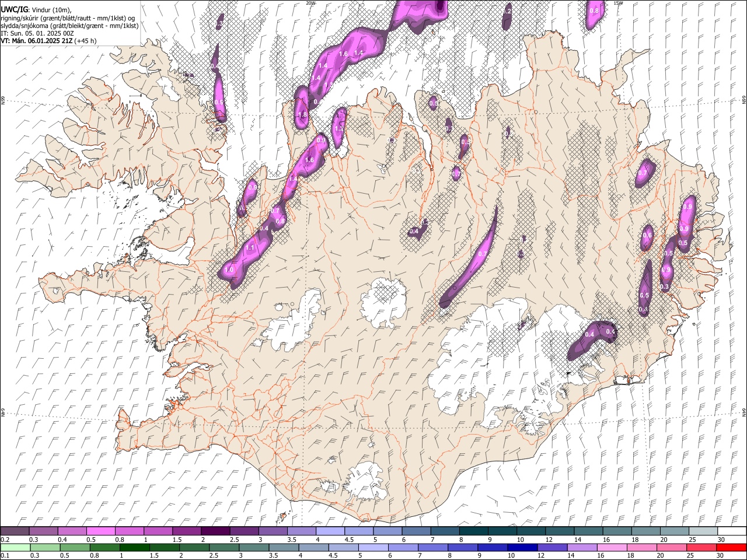This screenshot has width=747, height=560.
Task: Pick the snow-scale swatch starting at 14
Action: coord(588,531)
